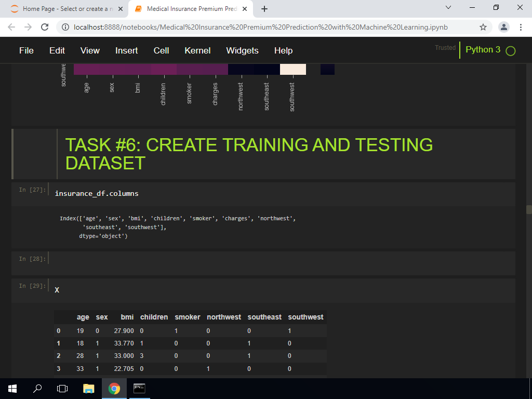The height and width of the screenshot is (399, 532).
Task: Open the tab search chevron
Action: pyautogui.click(x=448, y=7)
